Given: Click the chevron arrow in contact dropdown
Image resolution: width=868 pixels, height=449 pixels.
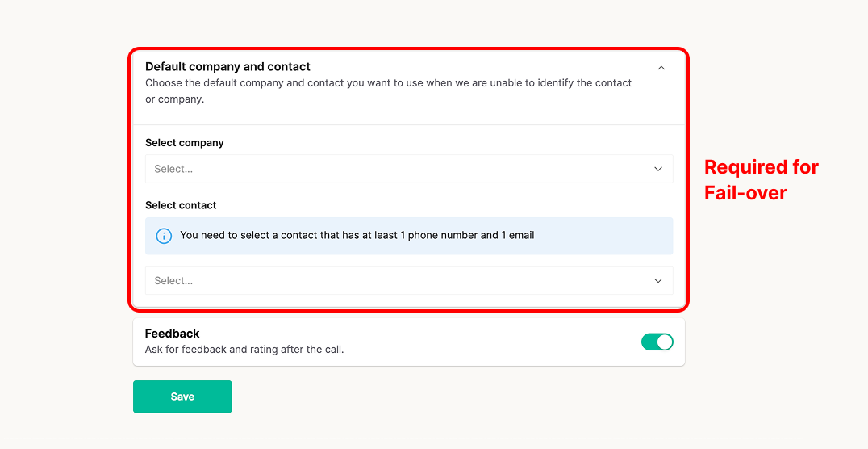Looking at the screenshot, I should coord(658,280).
